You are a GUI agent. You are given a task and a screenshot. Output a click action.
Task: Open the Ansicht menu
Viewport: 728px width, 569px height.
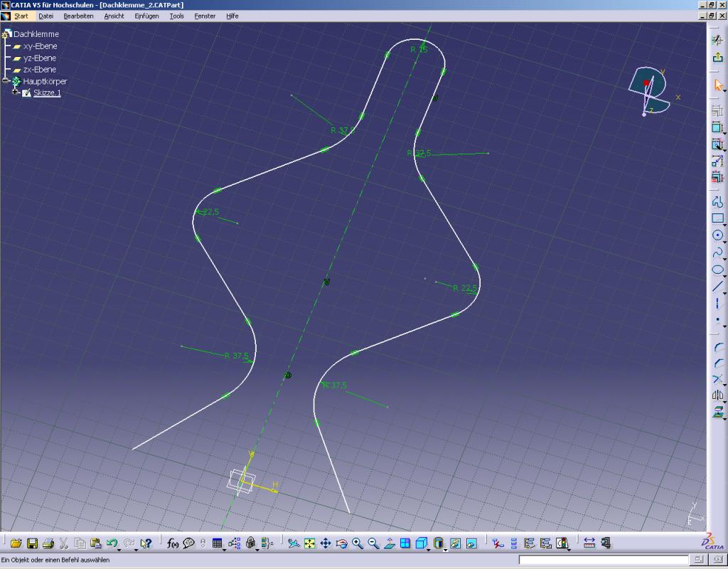tap(114, 16)
